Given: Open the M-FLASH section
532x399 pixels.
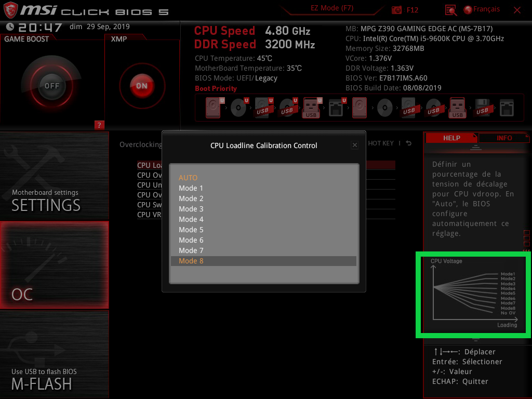Looking at the screenshot, I should [54, 354].
